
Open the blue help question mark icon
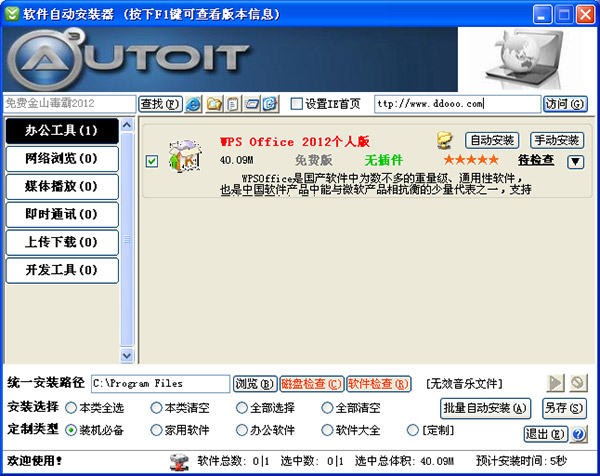[x=579, y=434]
